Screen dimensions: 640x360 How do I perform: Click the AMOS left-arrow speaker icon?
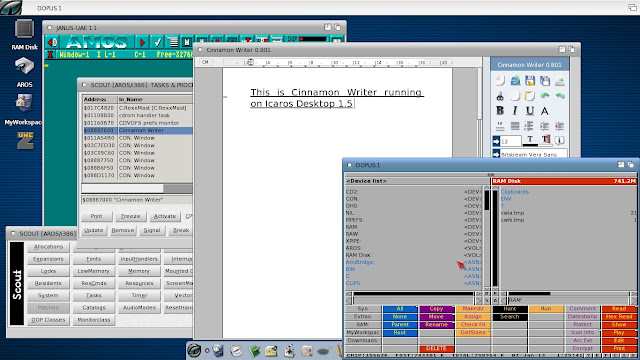pos(53,42)
